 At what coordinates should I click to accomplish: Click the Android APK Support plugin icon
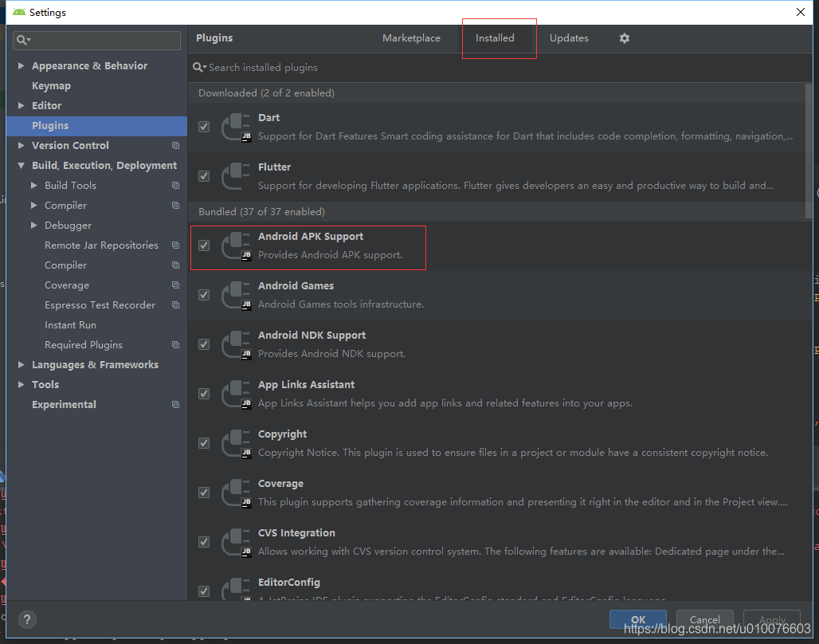point(237,245)
